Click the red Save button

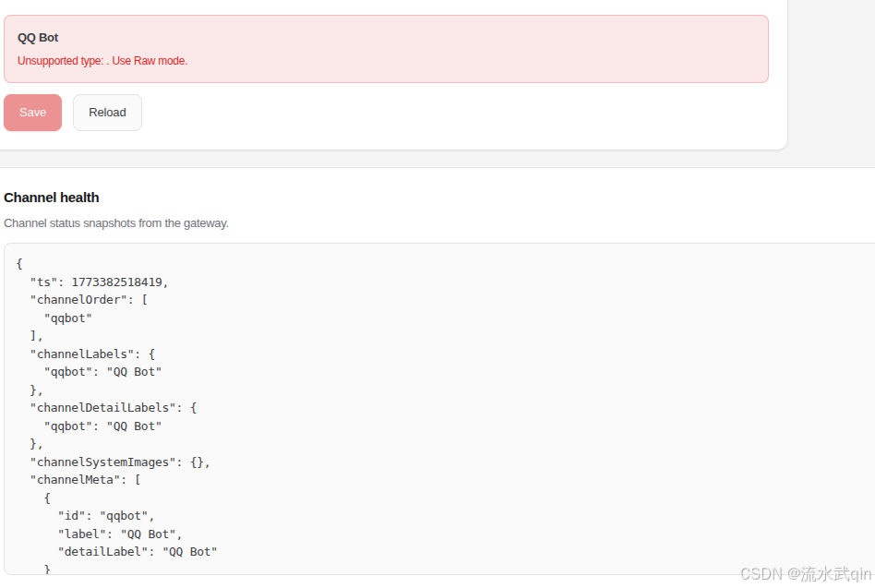pyautogui.click(x=32, y=113)
